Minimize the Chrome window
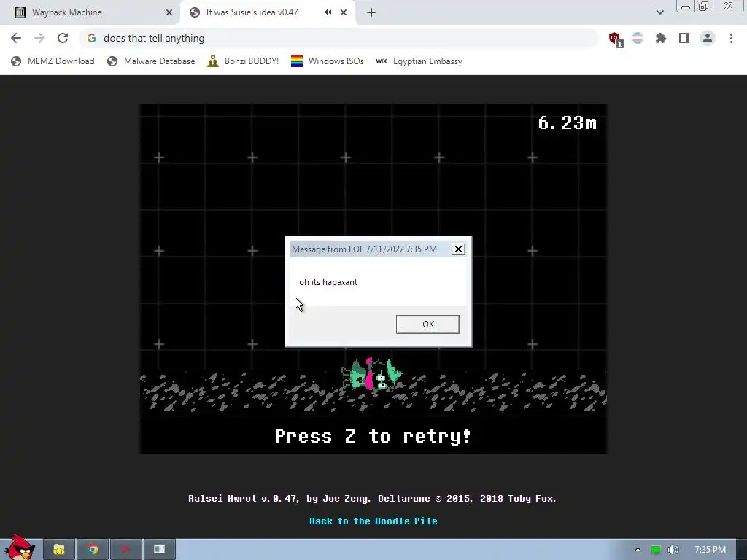This screenshot has width=747, height=560. (686, 7)
